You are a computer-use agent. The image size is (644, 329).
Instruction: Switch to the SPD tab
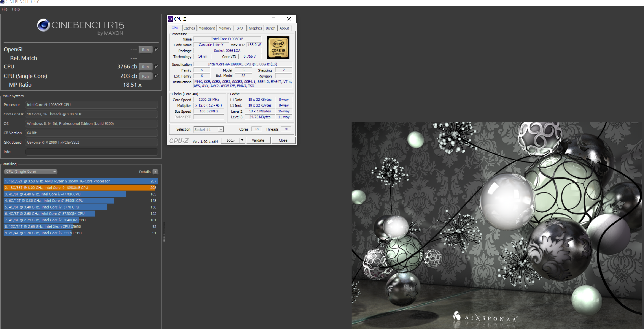pyautogui.click(x=240, y=28)
